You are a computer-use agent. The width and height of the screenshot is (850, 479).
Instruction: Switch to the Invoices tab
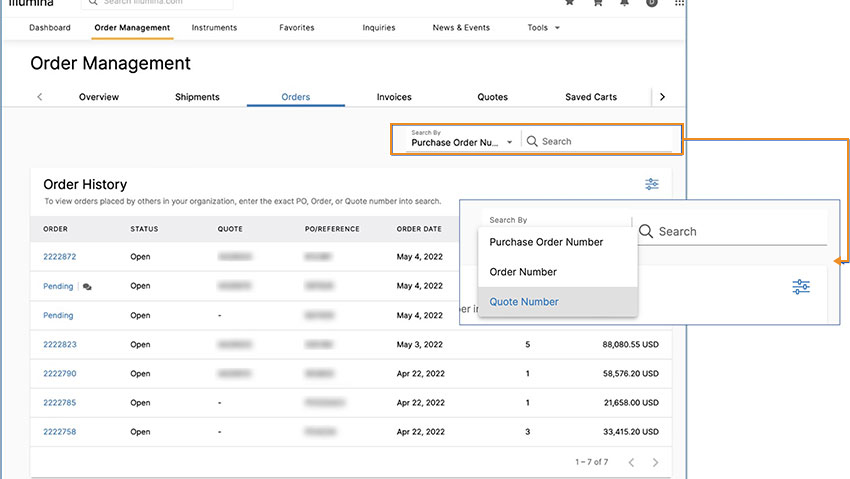coord(394,97)
